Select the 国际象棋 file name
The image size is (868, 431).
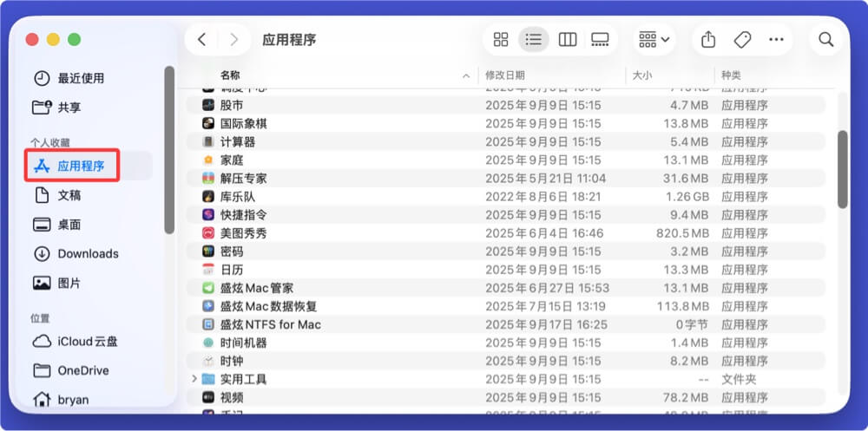point(244,123)
